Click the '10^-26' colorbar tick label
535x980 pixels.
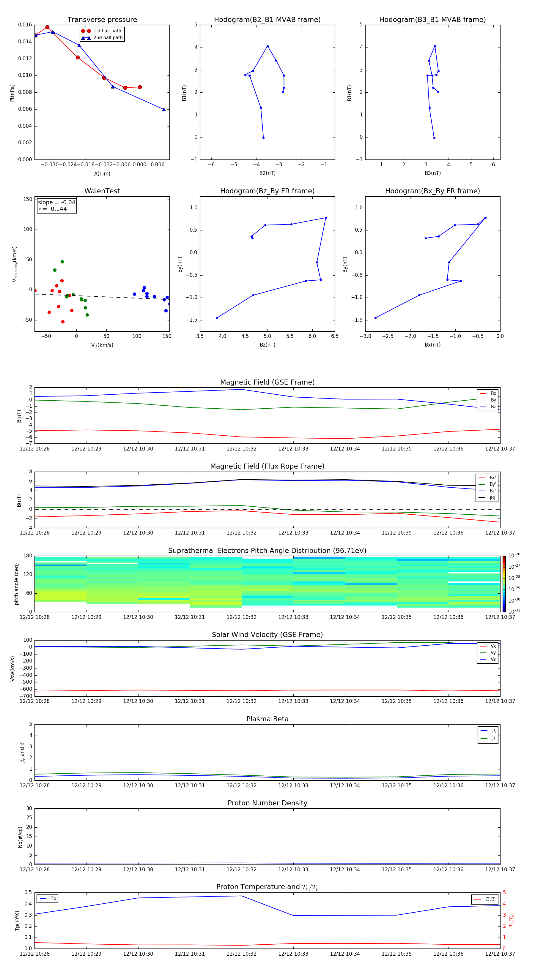(x=514, y=555)
